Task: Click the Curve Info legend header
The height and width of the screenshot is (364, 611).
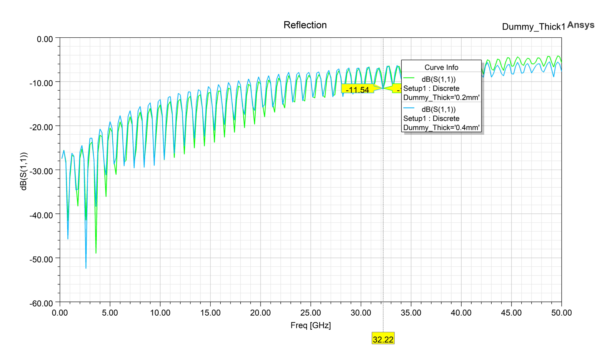Action: pos(441,67)
